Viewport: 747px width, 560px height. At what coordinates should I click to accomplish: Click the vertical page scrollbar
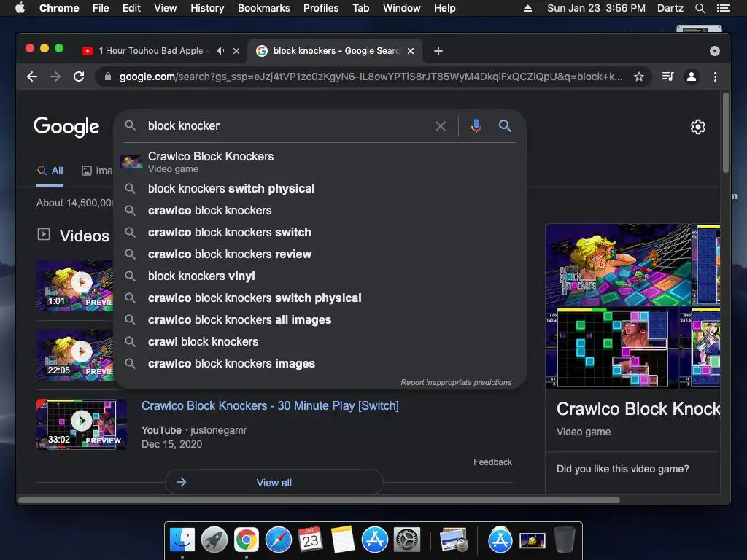coord(726,133)
